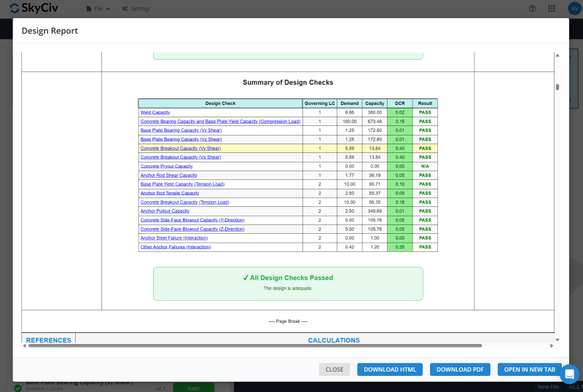Click the Download PDF button
The height and width of the screenshot is (392, 583).
pos(460,369)
